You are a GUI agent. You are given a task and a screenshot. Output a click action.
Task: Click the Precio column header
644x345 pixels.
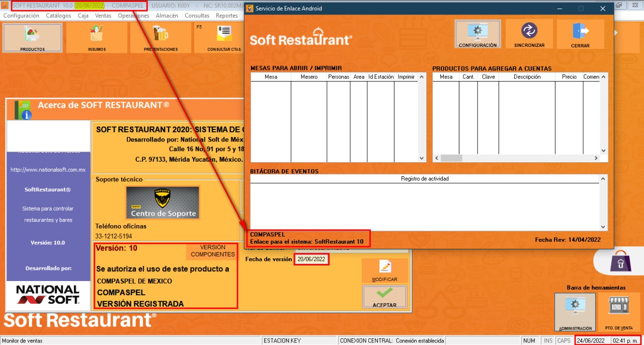pos(569,77)
